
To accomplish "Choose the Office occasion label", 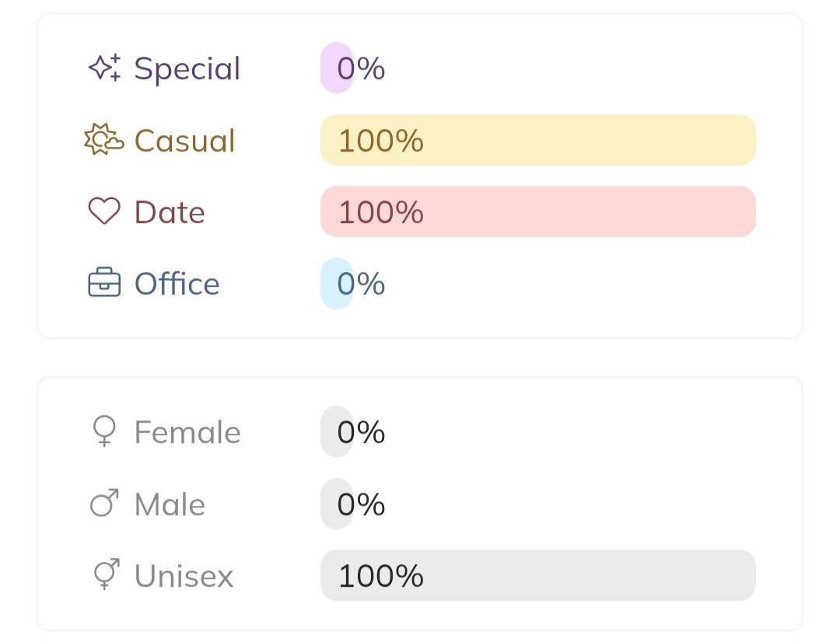I will pyautogui.click(x=177, y=284).
